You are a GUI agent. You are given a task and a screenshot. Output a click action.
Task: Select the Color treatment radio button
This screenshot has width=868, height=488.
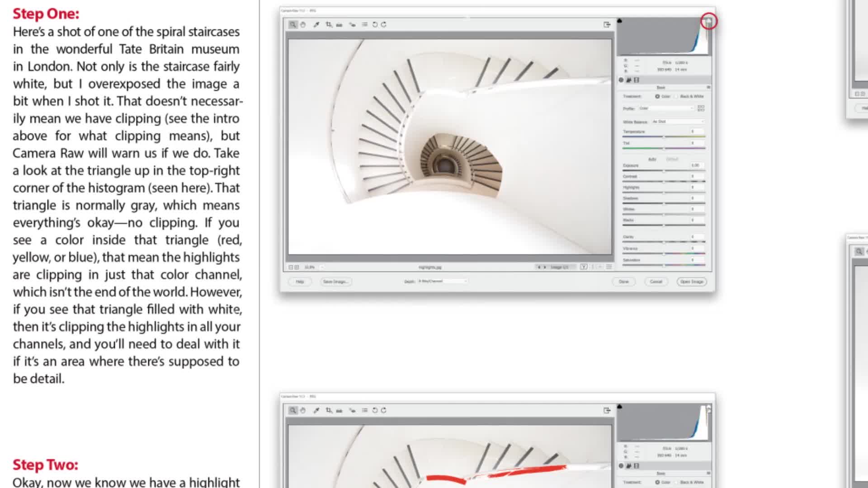[657, 97]
